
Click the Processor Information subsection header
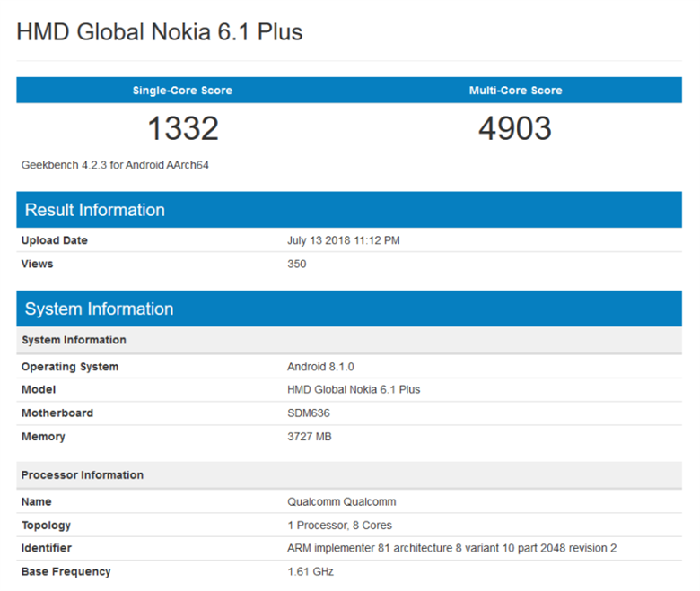[83, 474]
